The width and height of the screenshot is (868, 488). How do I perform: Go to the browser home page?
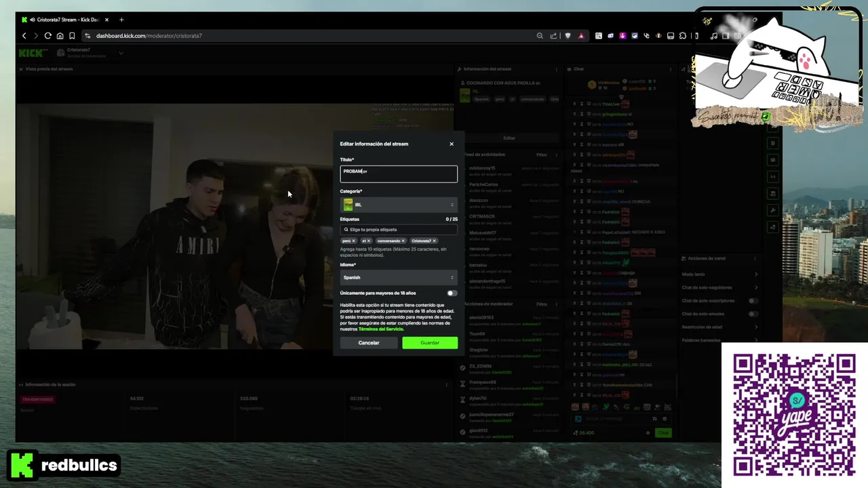click(60, 36)
